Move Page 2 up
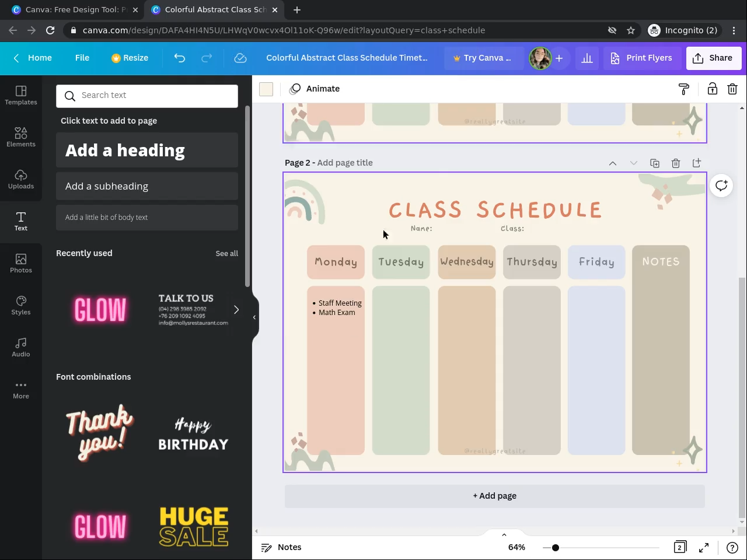This screenshot has height=560, width=747. click(x=613, y=163)
